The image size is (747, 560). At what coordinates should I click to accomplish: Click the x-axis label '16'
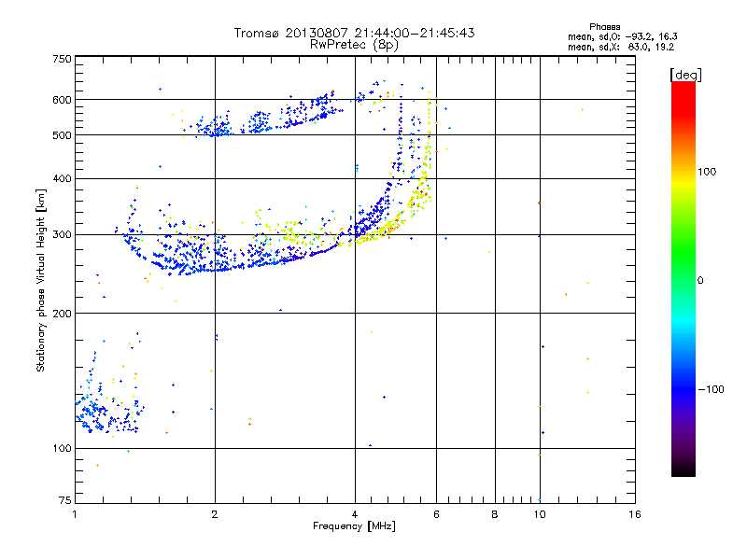[635, 514]
